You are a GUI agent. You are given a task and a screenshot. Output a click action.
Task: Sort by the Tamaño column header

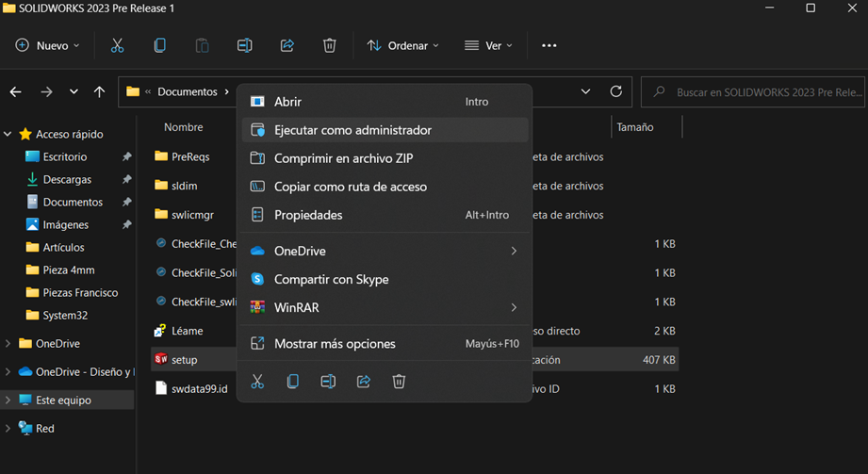635,127
